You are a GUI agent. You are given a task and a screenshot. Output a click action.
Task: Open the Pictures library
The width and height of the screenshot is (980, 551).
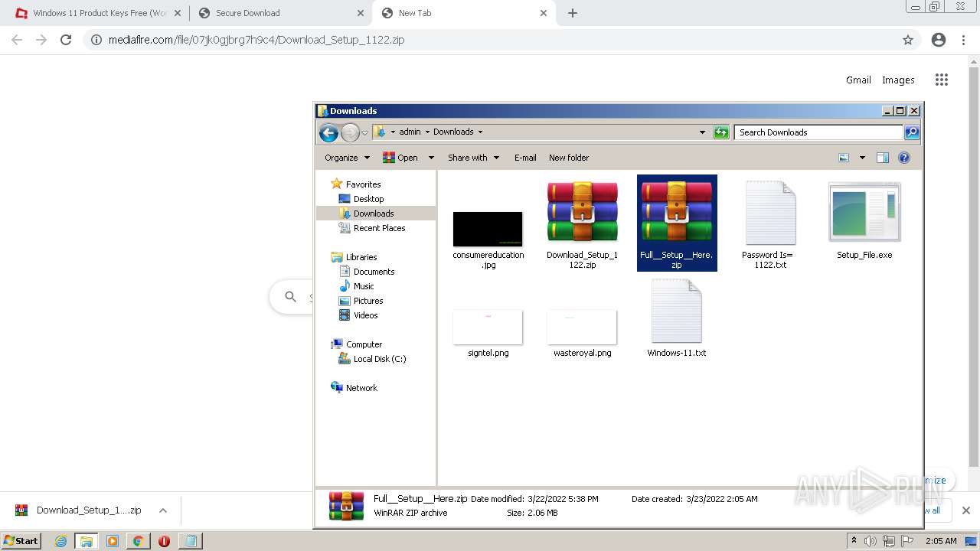367,301
